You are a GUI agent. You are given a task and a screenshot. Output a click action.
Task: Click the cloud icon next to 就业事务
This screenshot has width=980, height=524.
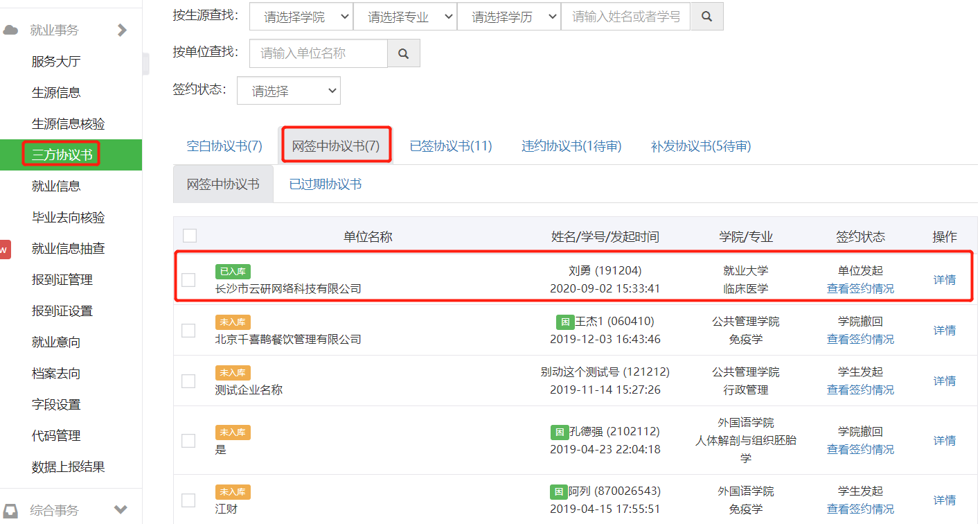pyautogui.click(x=10, y=30)
